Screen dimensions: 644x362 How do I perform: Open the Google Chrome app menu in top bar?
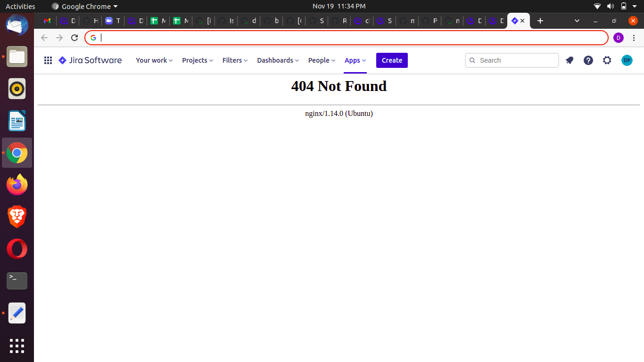[85, 6]
